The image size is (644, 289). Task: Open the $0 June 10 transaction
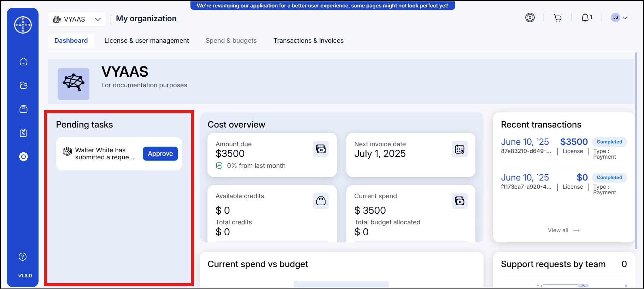(564, 184)
